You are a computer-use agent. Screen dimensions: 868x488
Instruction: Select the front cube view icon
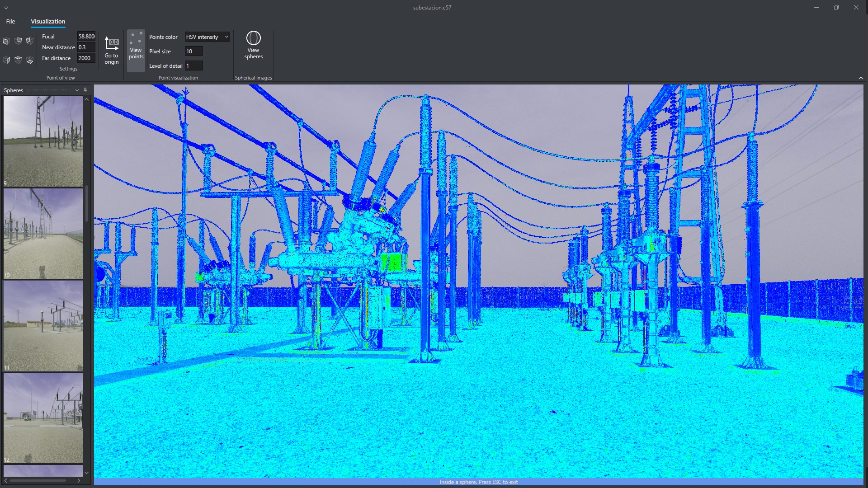tap(6, 41)
